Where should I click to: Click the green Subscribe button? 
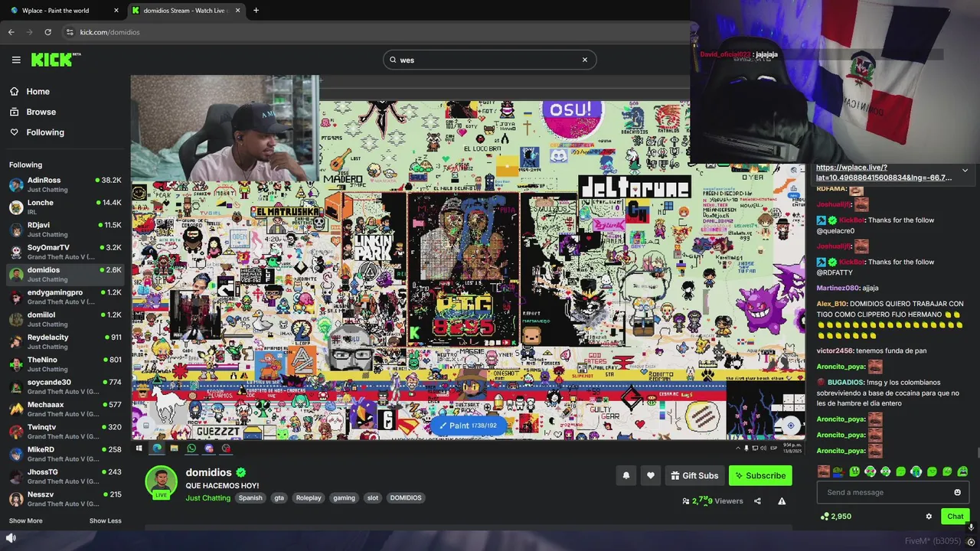(x=760, y=475)
